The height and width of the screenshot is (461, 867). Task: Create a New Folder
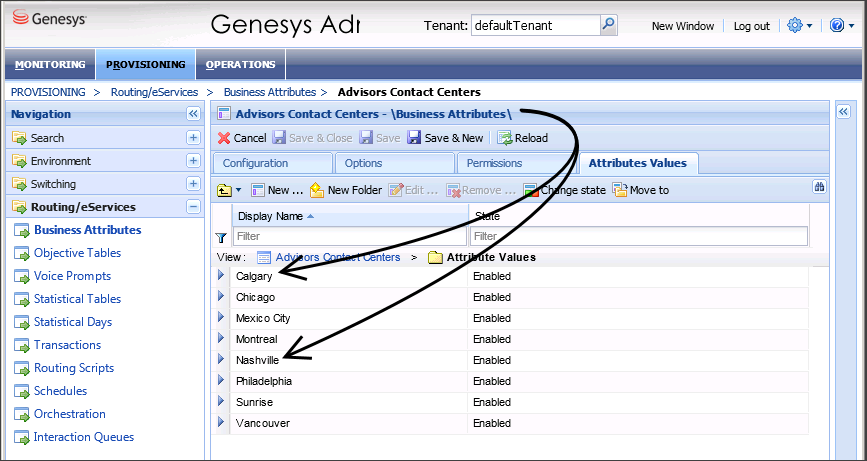[346, 190]
